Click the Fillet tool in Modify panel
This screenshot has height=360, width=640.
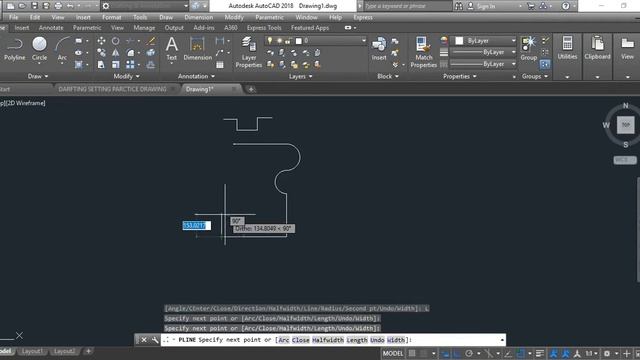130,53
